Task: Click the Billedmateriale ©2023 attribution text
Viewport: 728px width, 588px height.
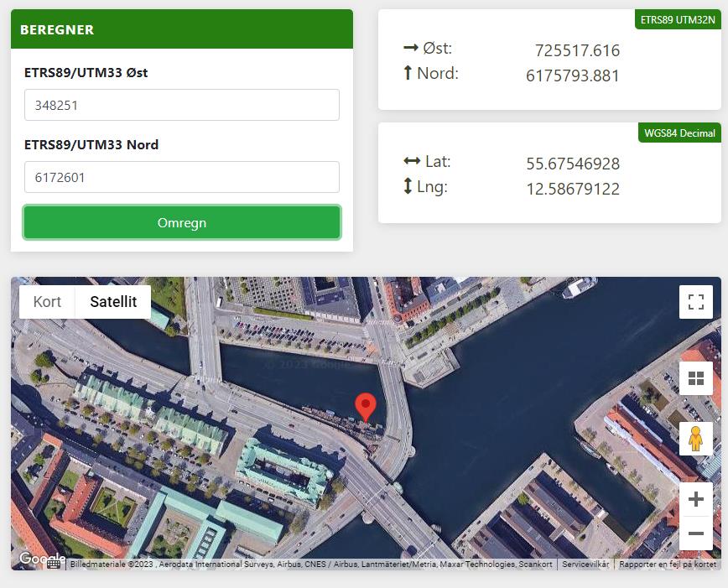Action: pyautogui.click(x=311, y=564)
